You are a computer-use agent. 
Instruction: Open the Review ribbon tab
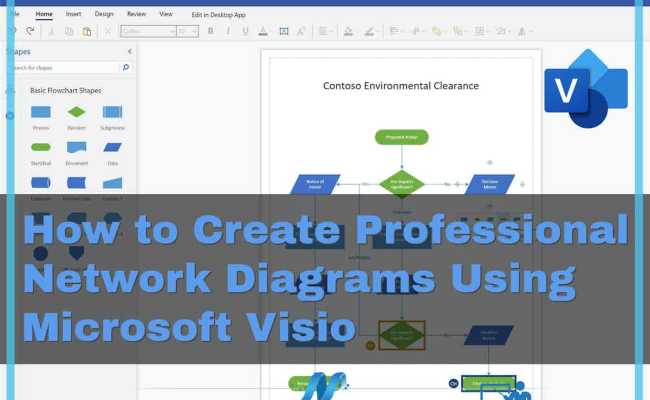tap(136, 14)
